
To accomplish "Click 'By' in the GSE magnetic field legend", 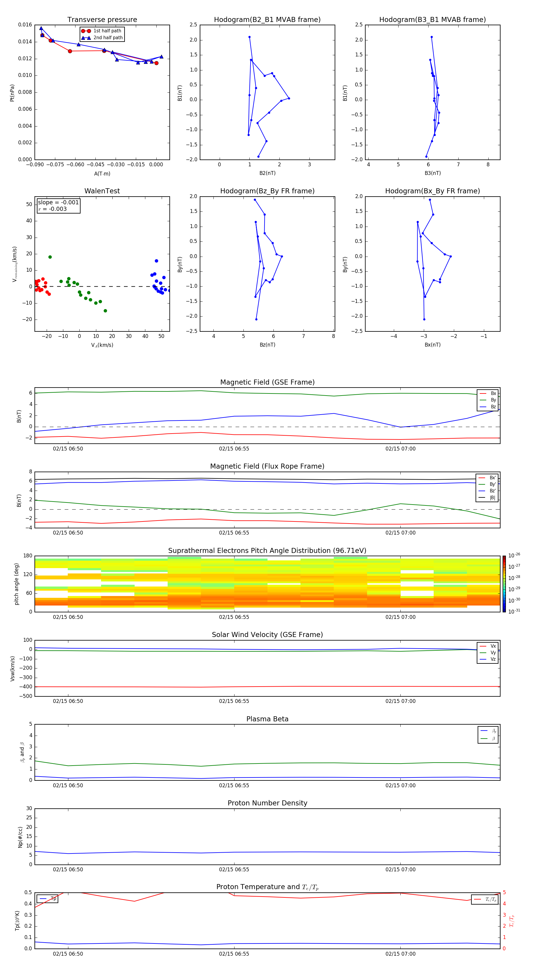I will point(493,400).
